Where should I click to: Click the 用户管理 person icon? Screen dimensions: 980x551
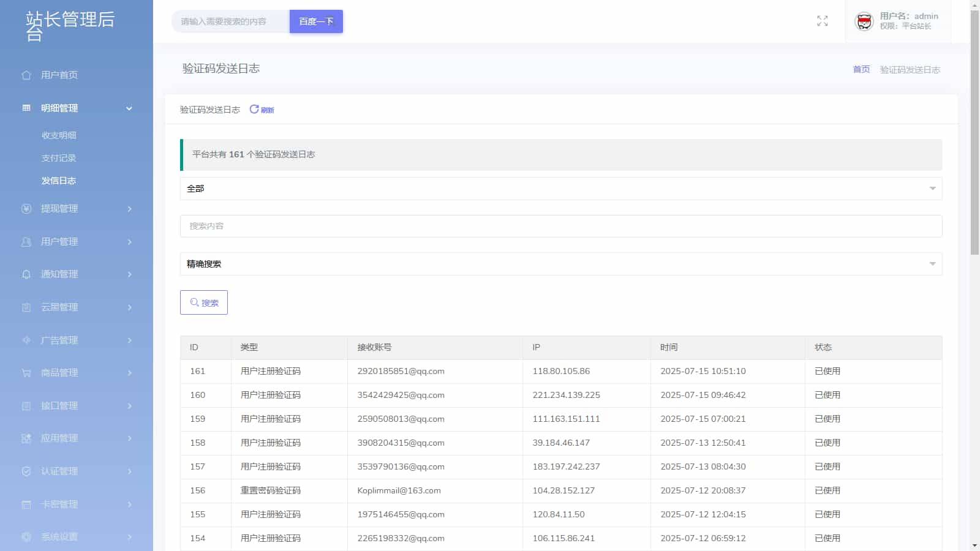(26, 242)
